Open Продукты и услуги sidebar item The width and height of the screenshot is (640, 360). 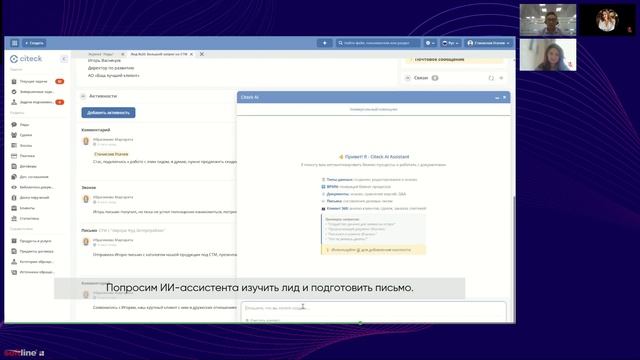click(x=37, y=241)
